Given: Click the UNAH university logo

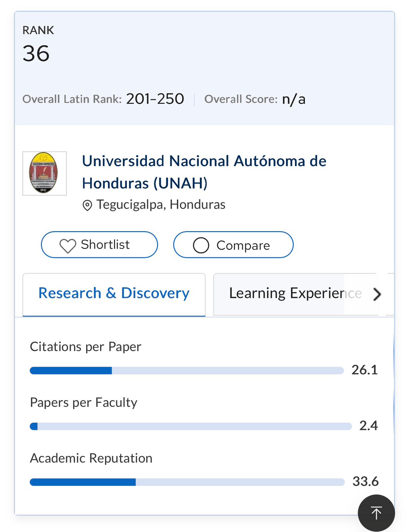Looking at the screenshot, I should (x=45, y=173).
